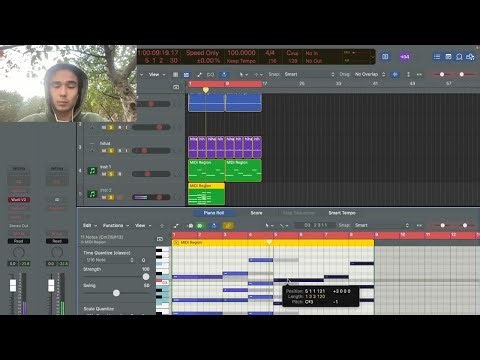Click automation icon in Tracks area toolbar

199,74
